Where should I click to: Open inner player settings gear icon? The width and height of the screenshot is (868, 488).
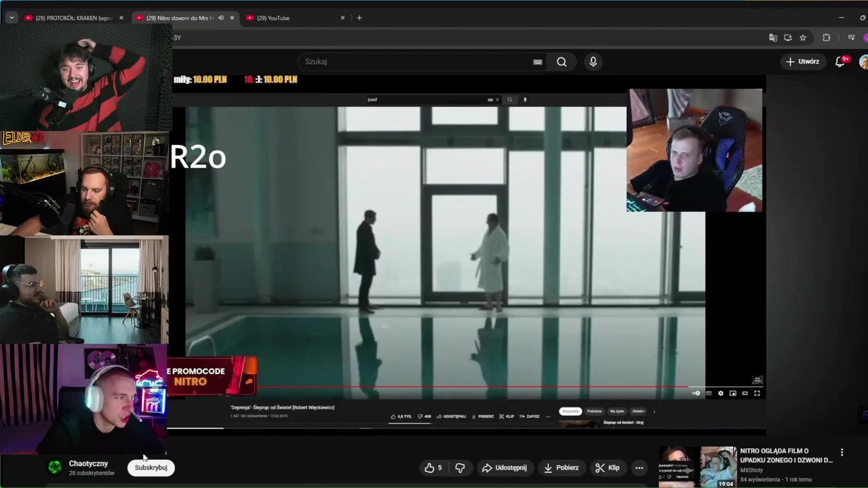(720, 393)
